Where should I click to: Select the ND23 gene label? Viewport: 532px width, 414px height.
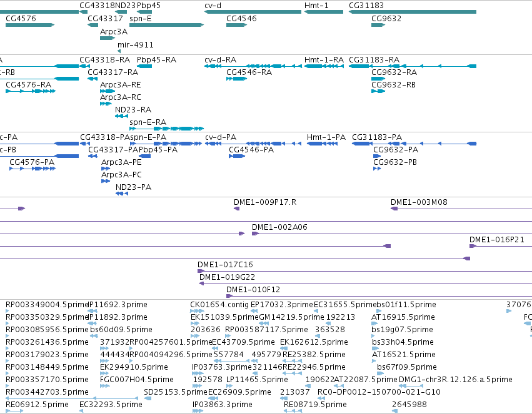125,6
